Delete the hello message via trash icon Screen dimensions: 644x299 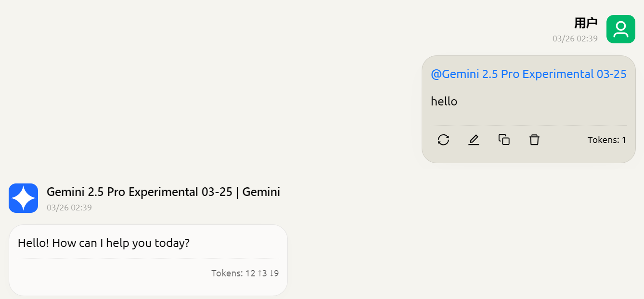pyautogui.click(x=534, y=140)
